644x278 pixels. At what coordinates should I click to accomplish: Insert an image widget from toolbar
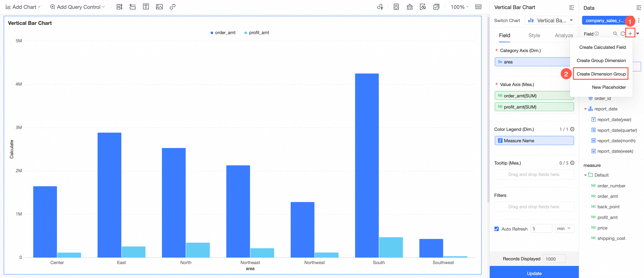click(159, 7)
